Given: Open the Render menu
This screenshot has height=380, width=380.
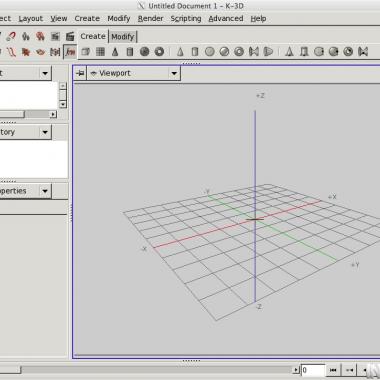Looking at the screenshot, I should pos(150,19).
